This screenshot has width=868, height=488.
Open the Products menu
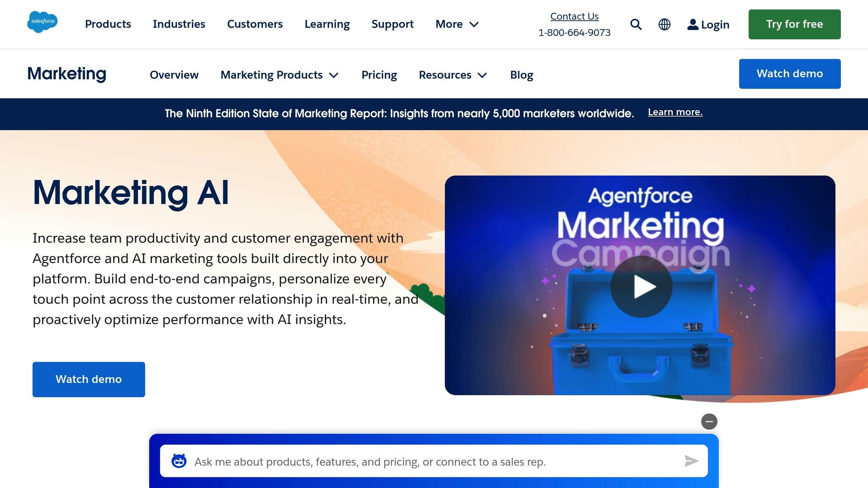coord(108,24)
